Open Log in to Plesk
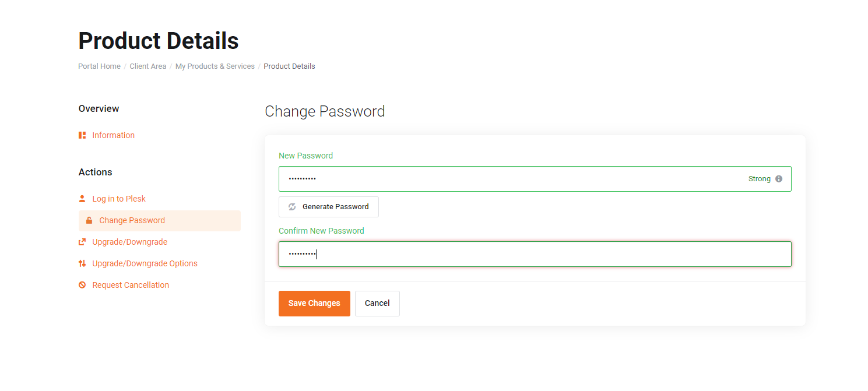 (x=119, y=199)
